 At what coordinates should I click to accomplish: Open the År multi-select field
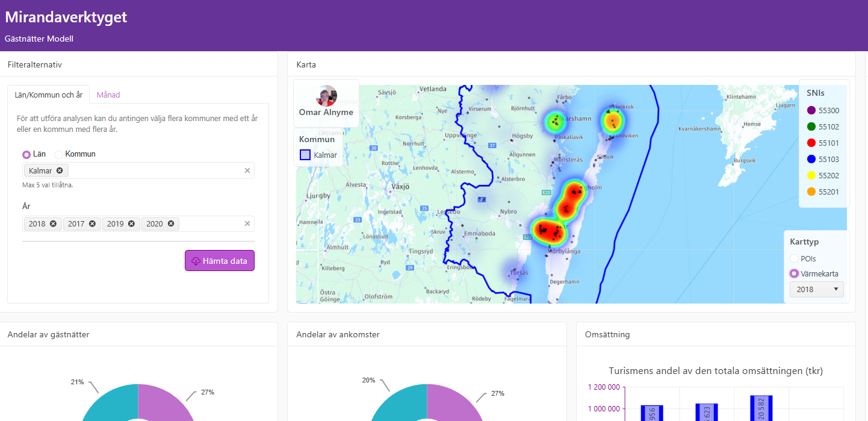pos(138,223)
